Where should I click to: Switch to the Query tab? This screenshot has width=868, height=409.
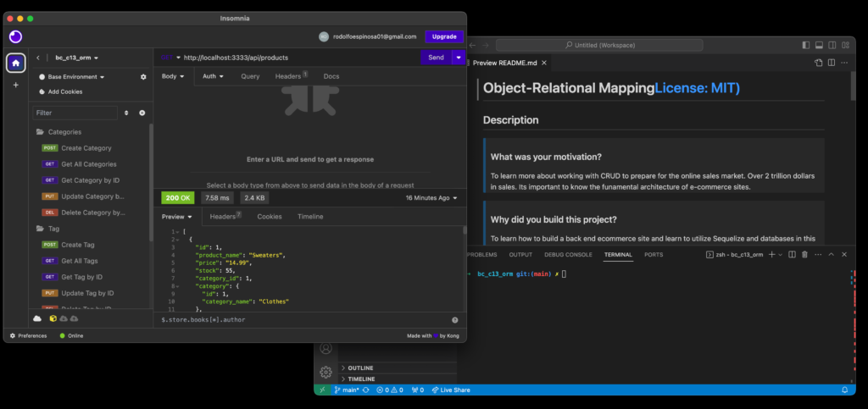tap(250, 76)
